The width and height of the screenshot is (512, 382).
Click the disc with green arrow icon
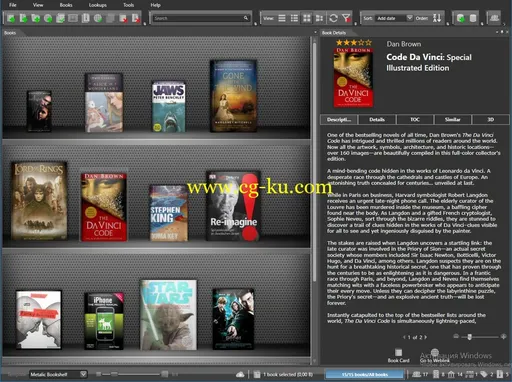[48, 18]
